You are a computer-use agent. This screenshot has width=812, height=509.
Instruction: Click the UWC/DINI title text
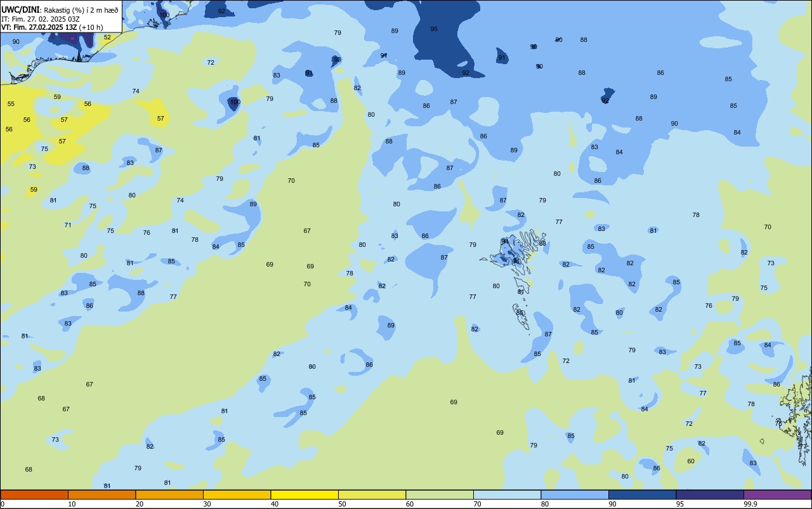tap(20, 10)
